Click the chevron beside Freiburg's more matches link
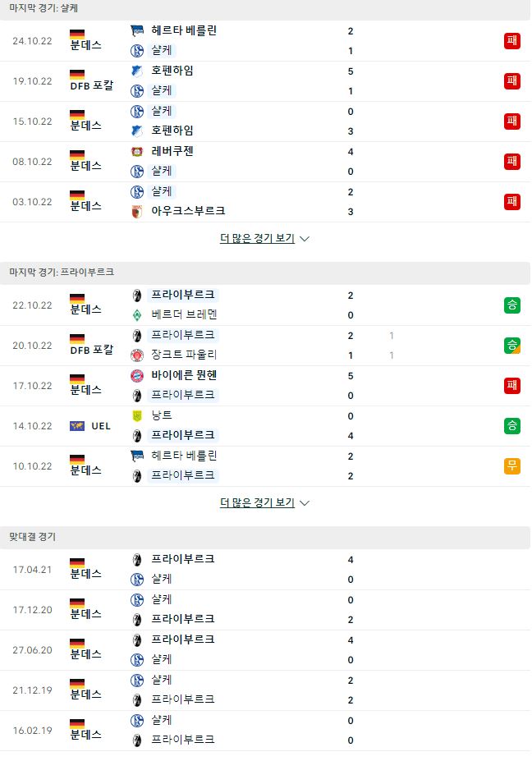The height and width of the screenshot is (761, 532). point(305,503)
